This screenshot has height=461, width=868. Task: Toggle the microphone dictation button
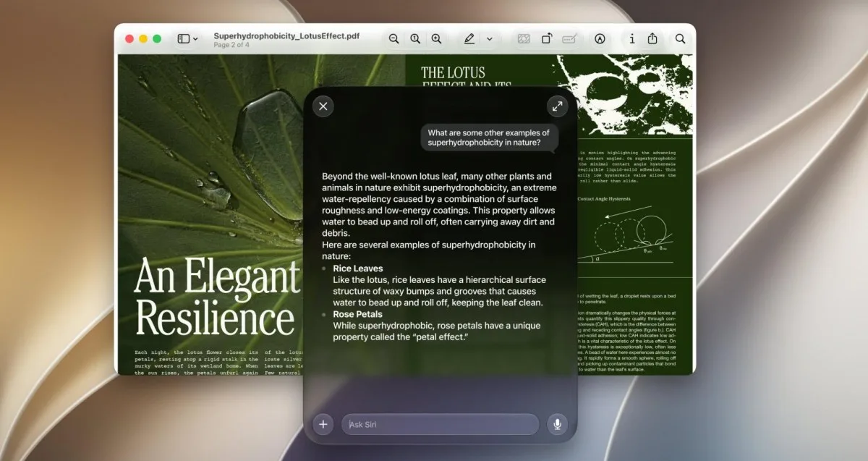coord(557,424)
